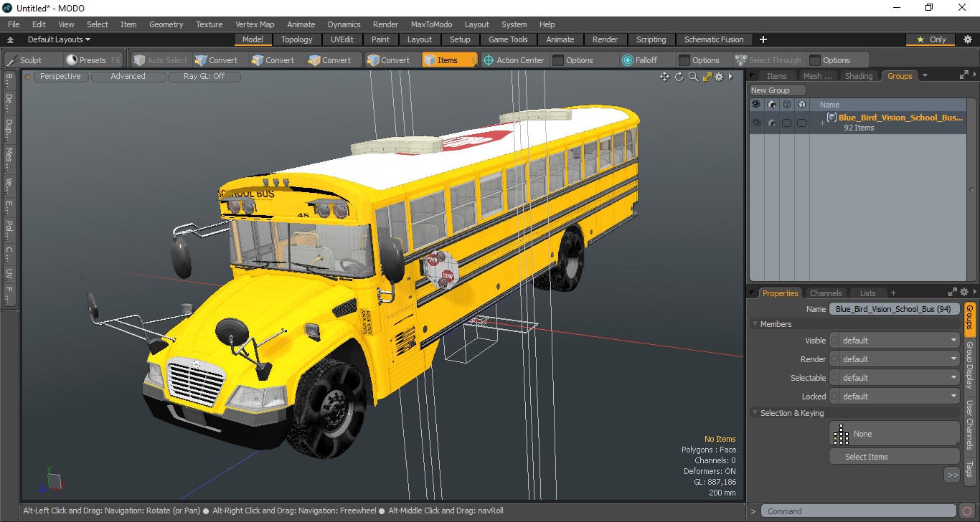Viewport: 980px width, 522px height.
Task: Toggle render camera of Blue_Bird_Vision_School_Bus group
Action: tap(772, 123)
